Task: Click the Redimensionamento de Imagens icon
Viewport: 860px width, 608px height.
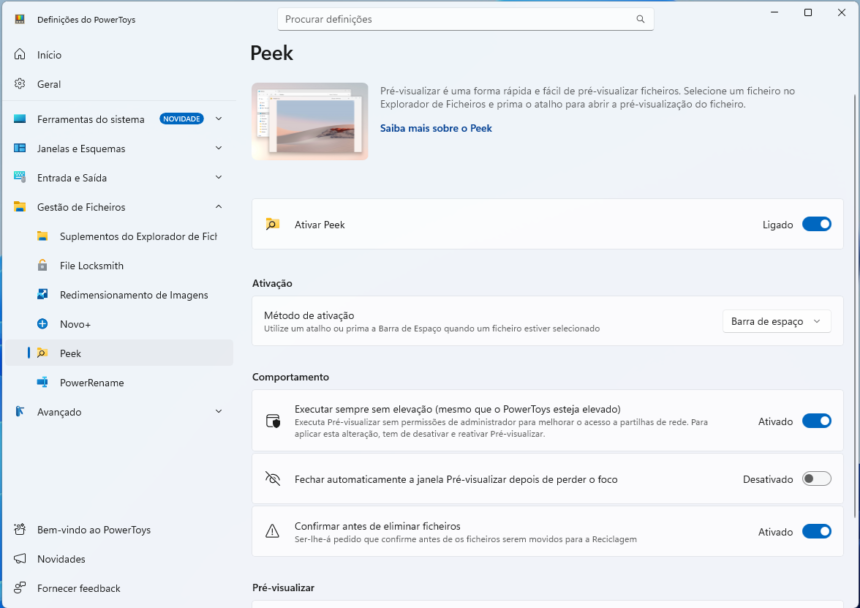Action: pyautogui.click(x=42, y=295)
